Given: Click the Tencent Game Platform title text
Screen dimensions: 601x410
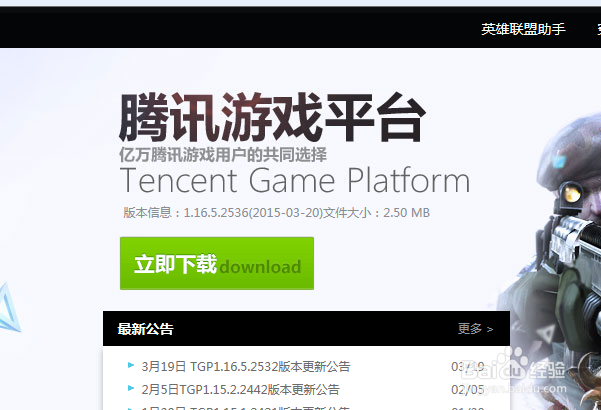Looking at the screenshot, I should click(295, 180).
